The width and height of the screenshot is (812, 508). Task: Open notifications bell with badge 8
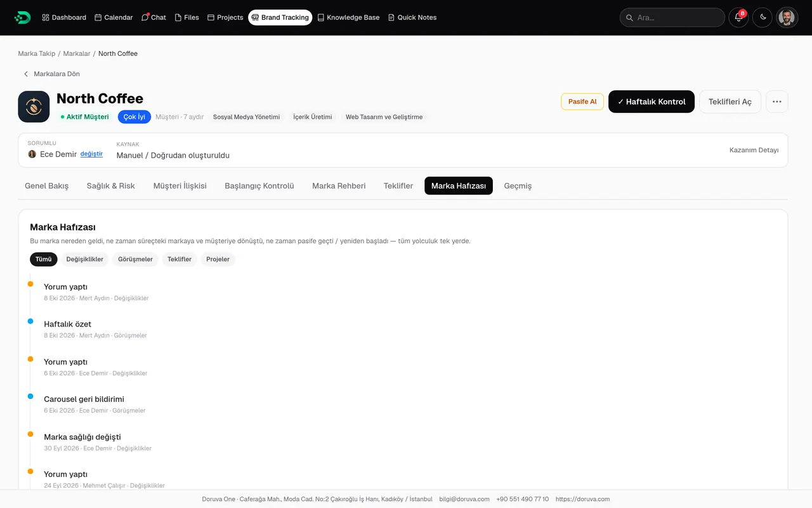coord(738,18)
